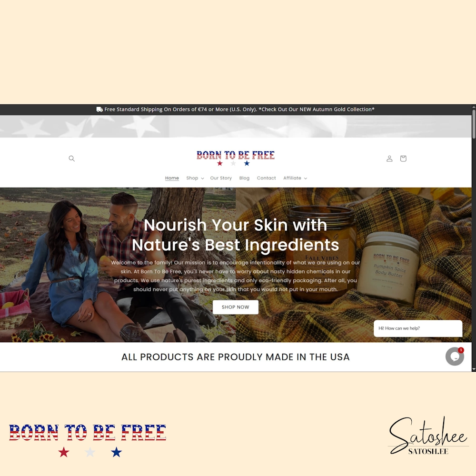Open the Blog page

[244, 178]
